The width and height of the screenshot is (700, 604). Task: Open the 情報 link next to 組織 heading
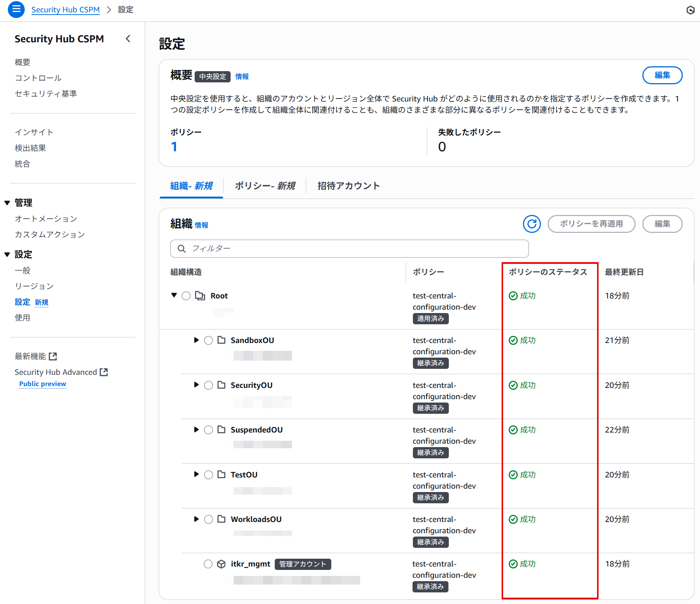coord(201,225)
